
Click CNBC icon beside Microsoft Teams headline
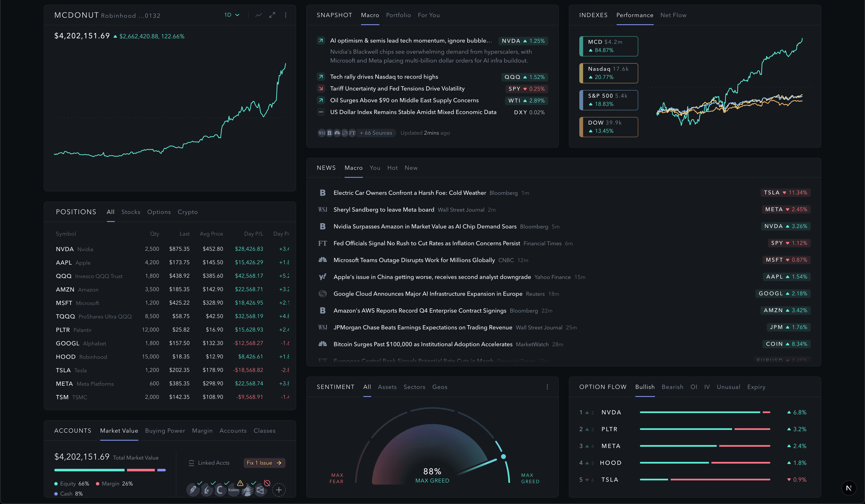[x=323, y=260]
